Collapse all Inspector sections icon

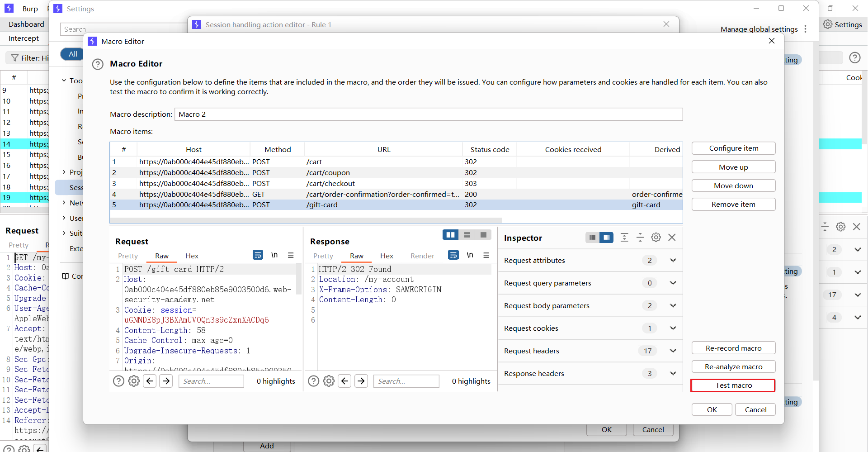[x=640, y=238]
